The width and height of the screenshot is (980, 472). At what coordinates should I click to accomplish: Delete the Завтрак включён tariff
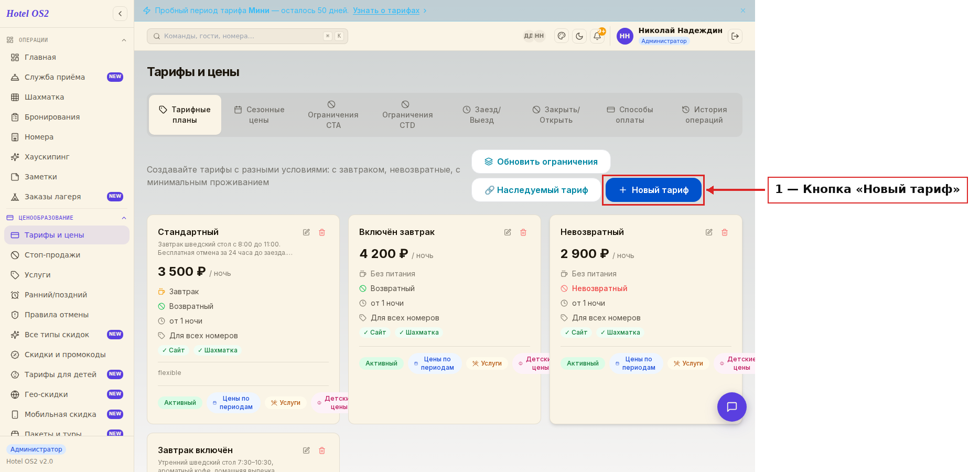tap(322, 450)
